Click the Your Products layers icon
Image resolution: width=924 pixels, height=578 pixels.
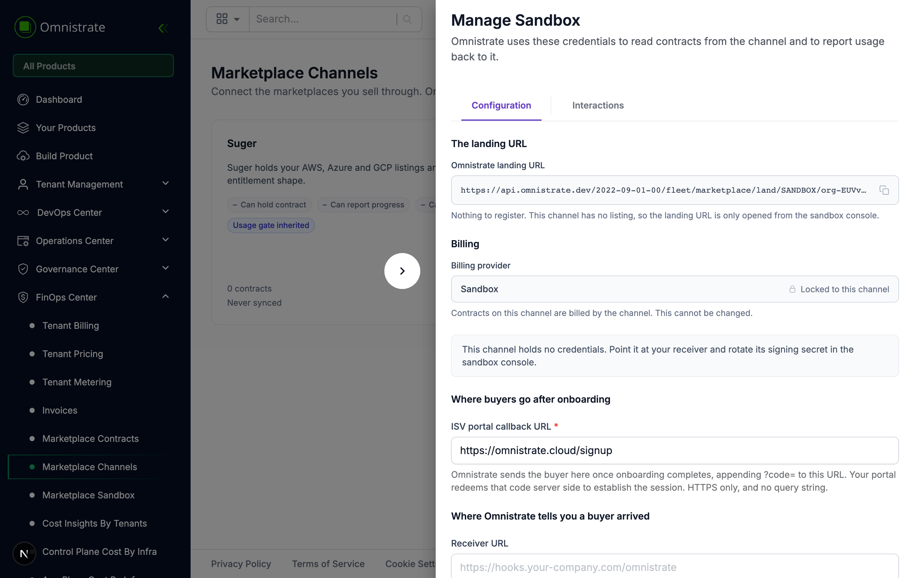coord(23,128)
